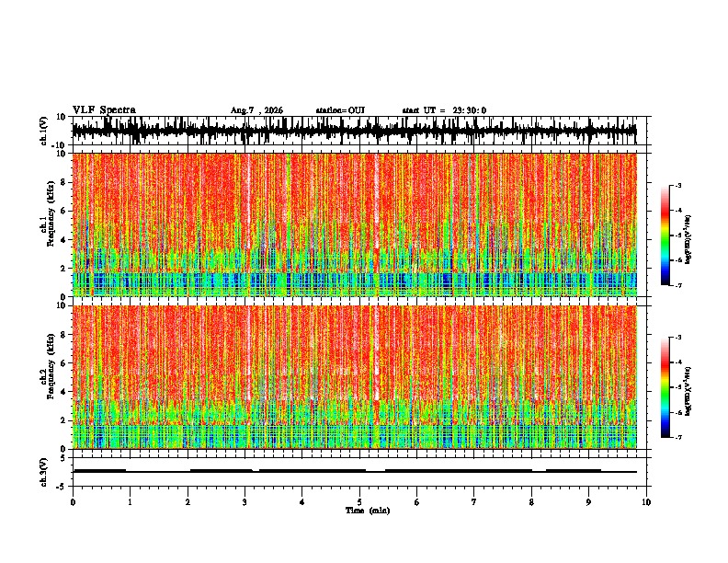Image resolution: width=728 pixels, height=563 pixels.
Task: Click the ch.2 PSD color scale bar
Action: tap(665, 387)
